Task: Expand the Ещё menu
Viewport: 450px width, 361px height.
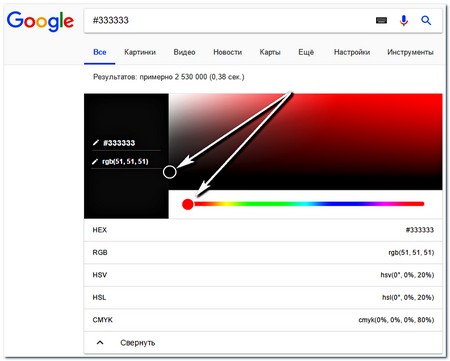Action: coord(306,52)
